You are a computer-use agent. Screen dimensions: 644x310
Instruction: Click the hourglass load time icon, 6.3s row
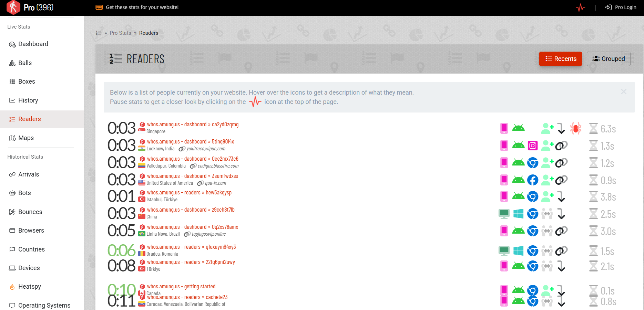[x=593, y=128]
